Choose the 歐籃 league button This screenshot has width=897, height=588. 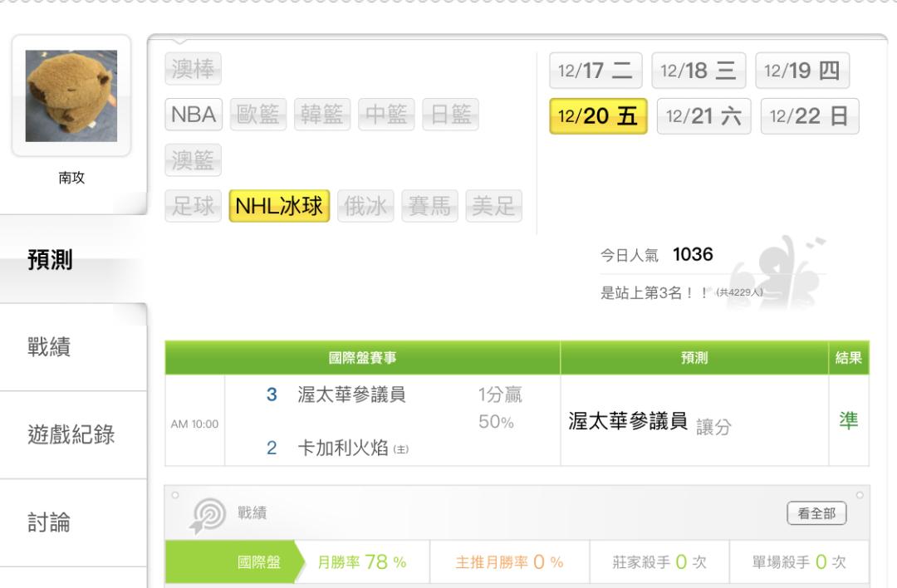[257, 115]
